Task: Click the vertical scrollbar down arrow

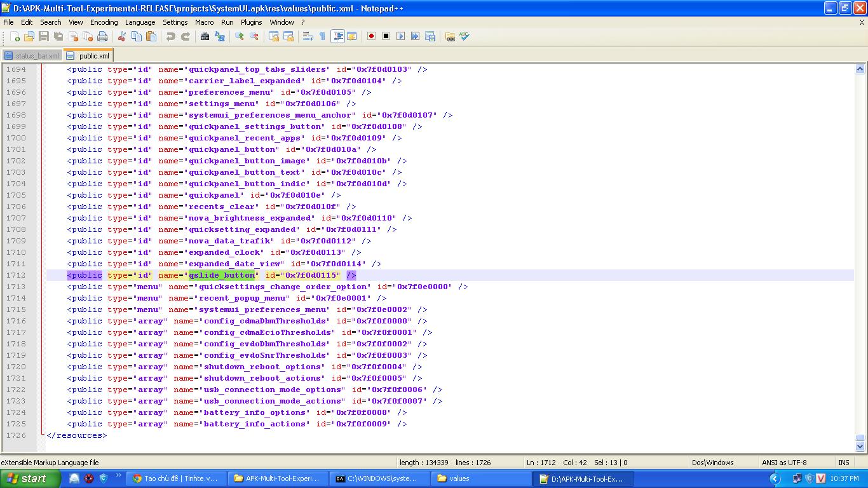Action: 860,447
